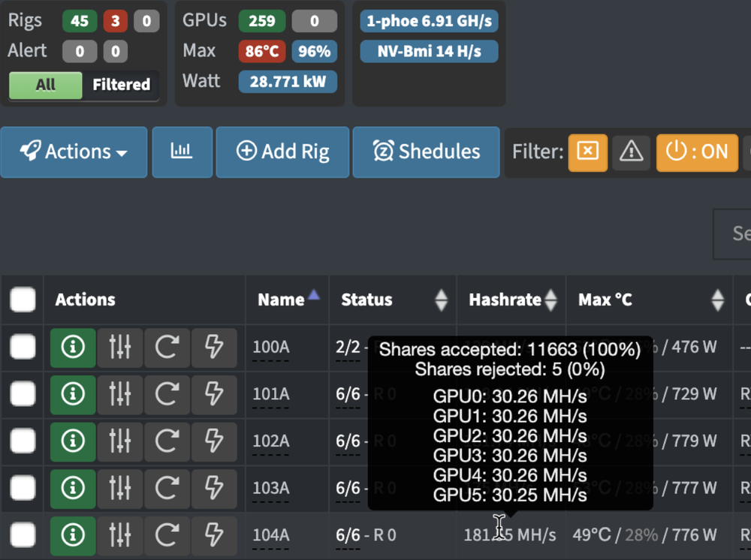Open the Shedules button

pos(426,152)
